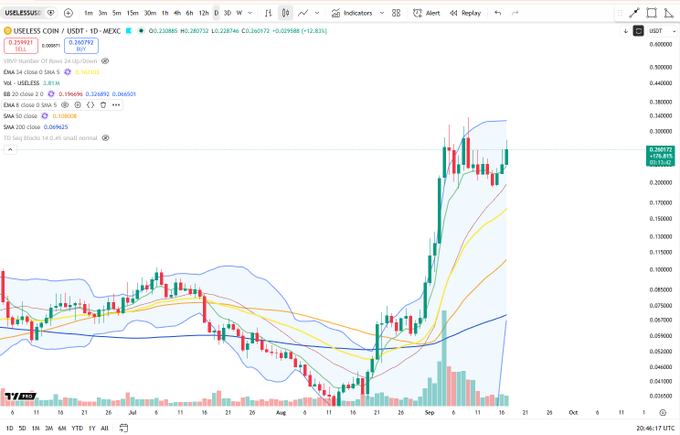The height and width of the screenshot is (435, 680).
Task: Expand the time interval dropdown arrow
Action: pos(250,13)
